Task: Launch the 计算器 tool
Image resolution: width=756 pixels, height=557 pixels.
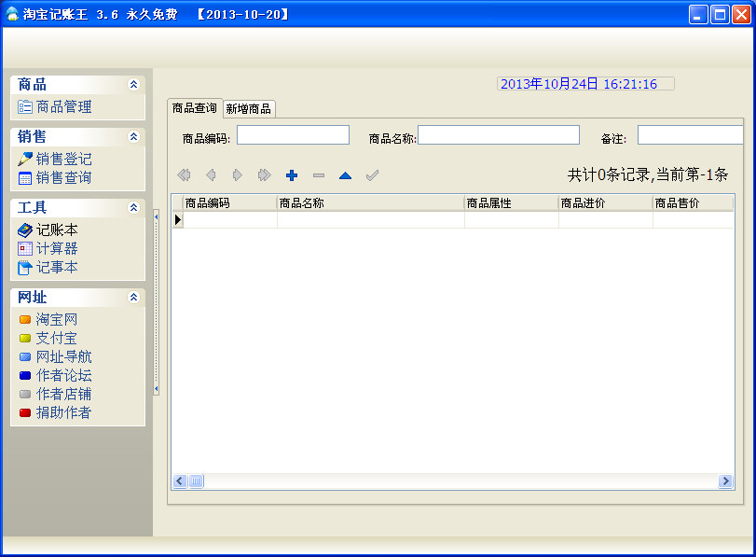Action: [x=57, y=248]
